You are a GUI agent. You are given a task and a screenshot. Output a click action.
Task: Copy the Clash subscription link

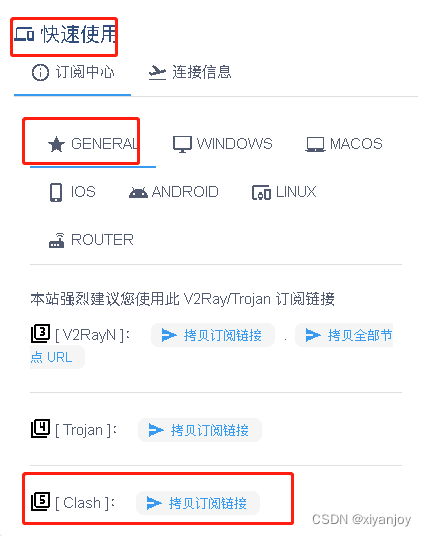click(198, 503)
